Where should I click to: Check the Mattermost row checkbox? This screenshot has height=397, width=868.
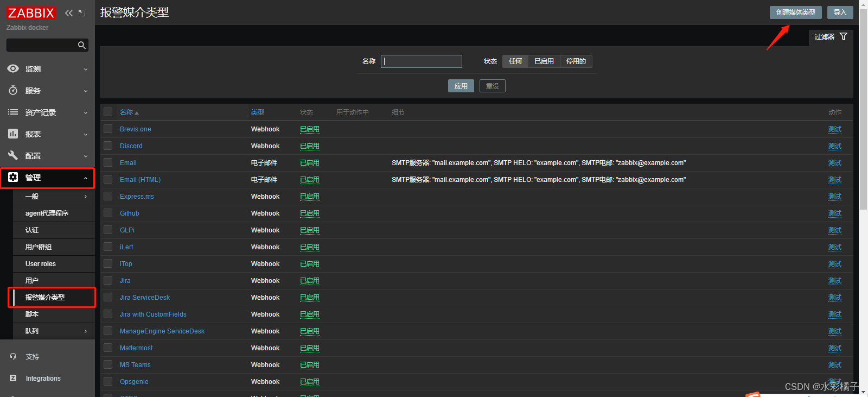pyautogui.click(x=108, y=348)
